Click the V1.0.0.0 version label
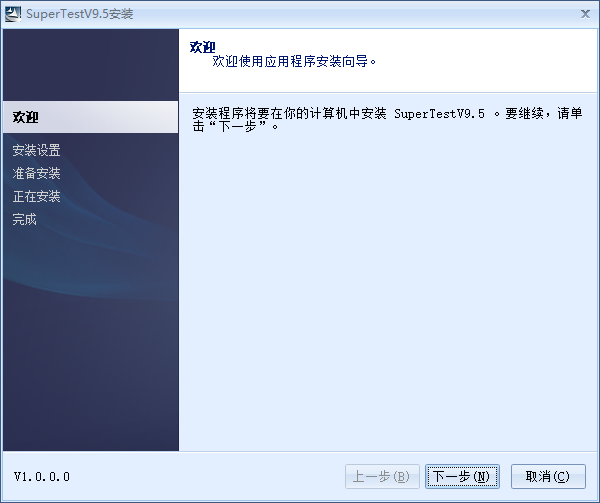This screenshot has height=503, width=600. (x=42, y=477)
